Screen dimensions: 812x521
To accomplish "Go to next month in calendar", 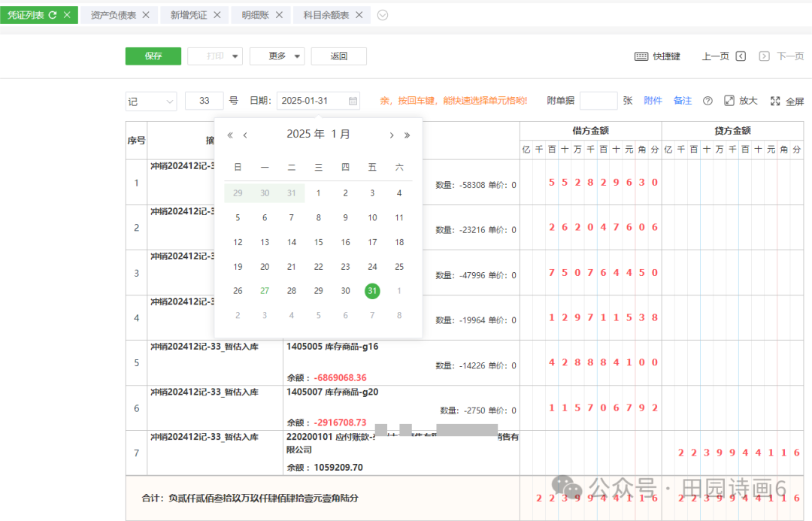I will pyautogui.click(x=392, y=135).
